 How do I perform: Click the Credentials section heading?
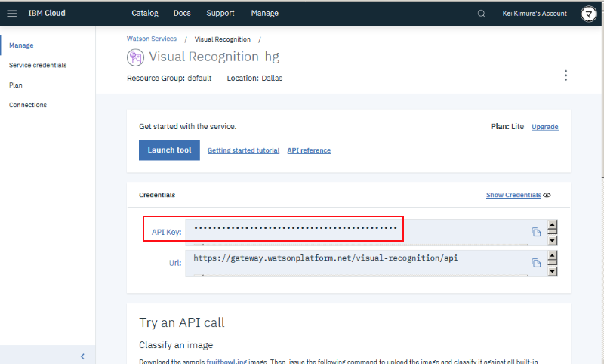[157, 195]
